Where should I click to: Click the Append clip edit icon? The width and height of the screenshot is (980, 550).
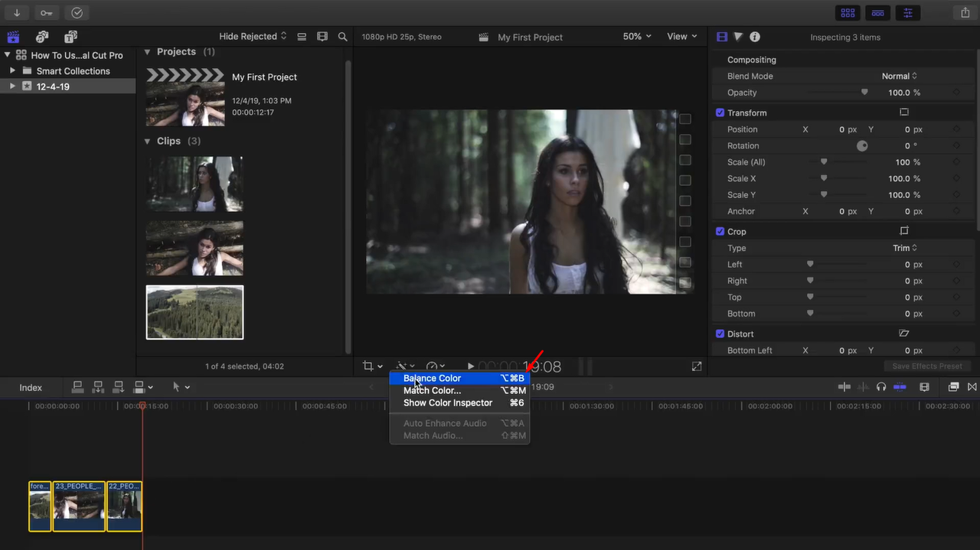119,387
